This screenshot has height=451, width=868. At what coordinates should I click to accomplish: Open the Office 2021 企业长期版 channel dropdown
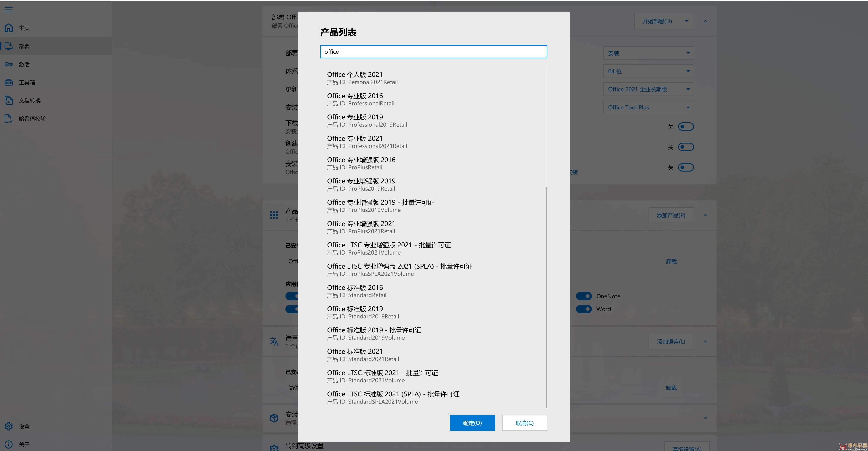coord(648,90)
